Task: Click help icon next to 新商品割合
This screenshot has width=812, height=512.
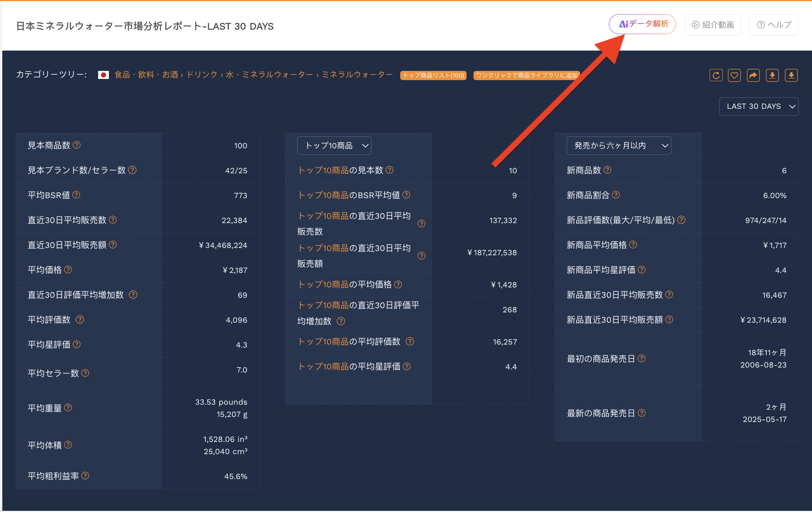Action: pos(616,195)
